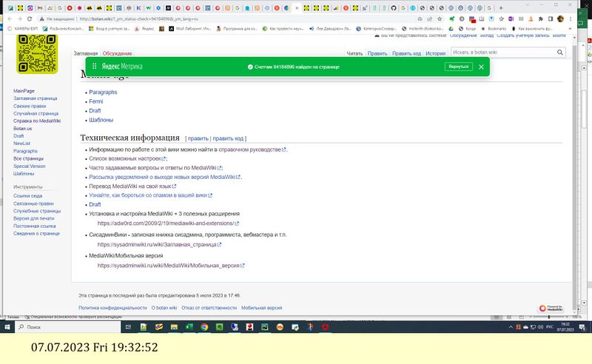Open the Править tab
Viewport: 592px width, 364px height.
tap(377, 53)
